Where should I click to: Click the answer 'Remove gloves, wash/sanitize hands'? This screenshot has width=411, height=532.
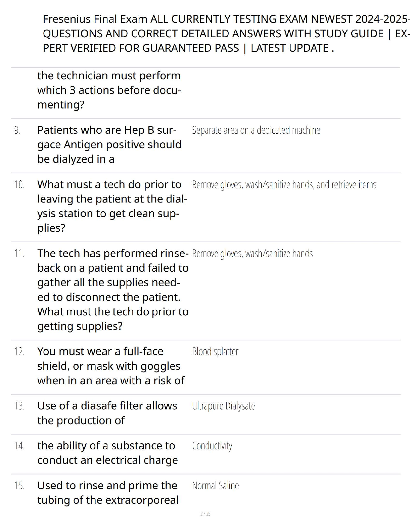click(x=253, y=254)
